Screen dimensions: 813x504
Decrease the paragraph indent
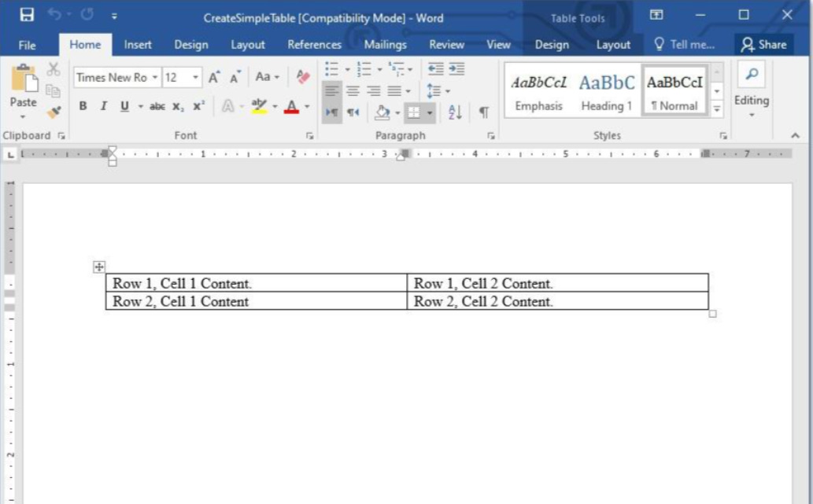click(x=435, y=69)
